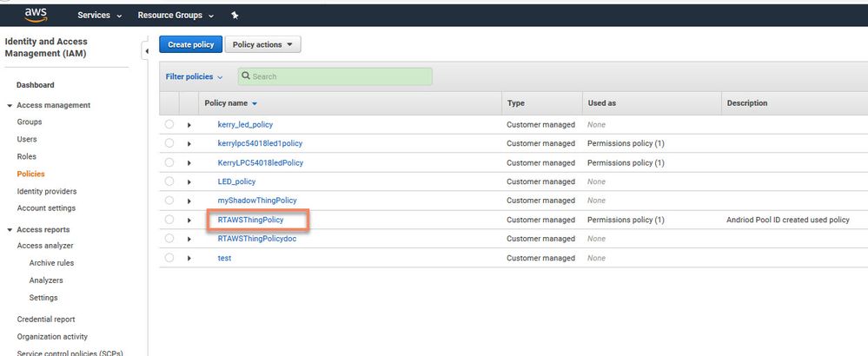Open the Policy actions dropdown
The height and width of the screenshot is (356, 868).
pyautogui.click(x=262, y=44)
